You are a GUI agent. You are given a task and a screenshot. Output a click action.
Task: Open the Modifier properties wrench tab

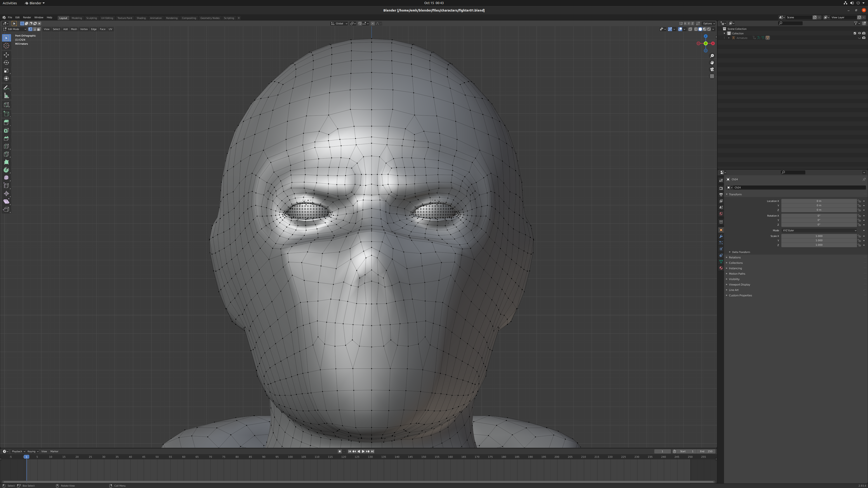pyautogui.click(x=721, y=236)
